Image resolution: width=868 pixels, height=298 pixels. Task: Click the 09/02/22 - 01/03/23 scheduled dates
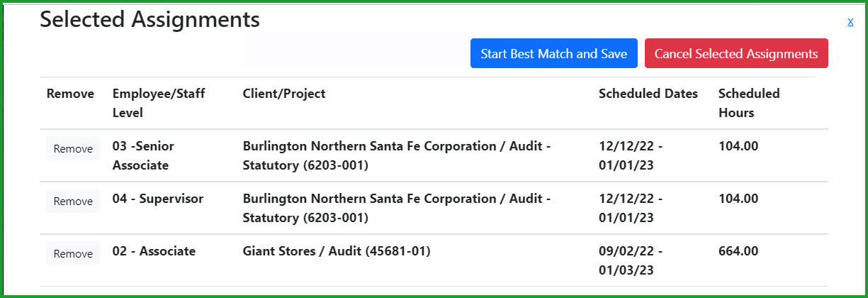(629, 260)
